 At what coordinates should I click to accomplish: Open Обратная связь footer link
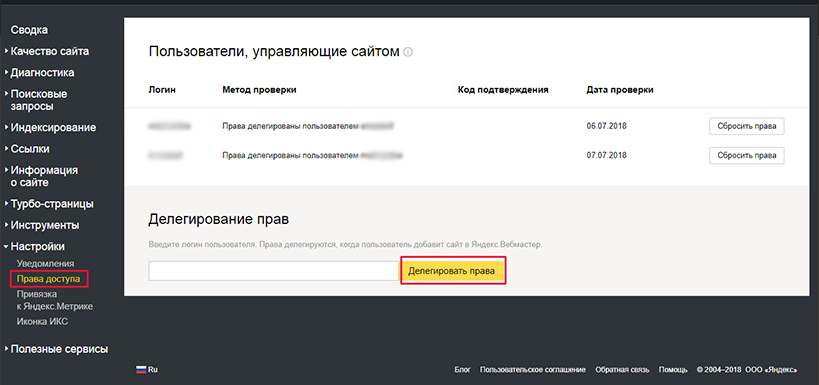[x=622, y=370]
